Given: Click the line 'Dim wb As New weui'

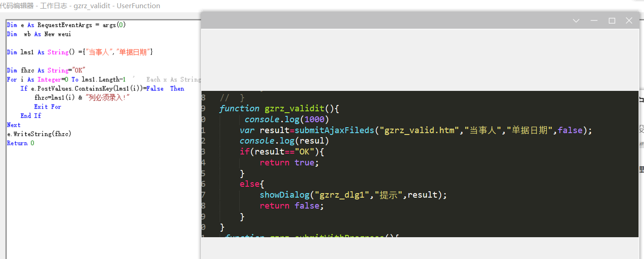Looking at the screenshot, I should pyautogui.click(x=39, y=34).
